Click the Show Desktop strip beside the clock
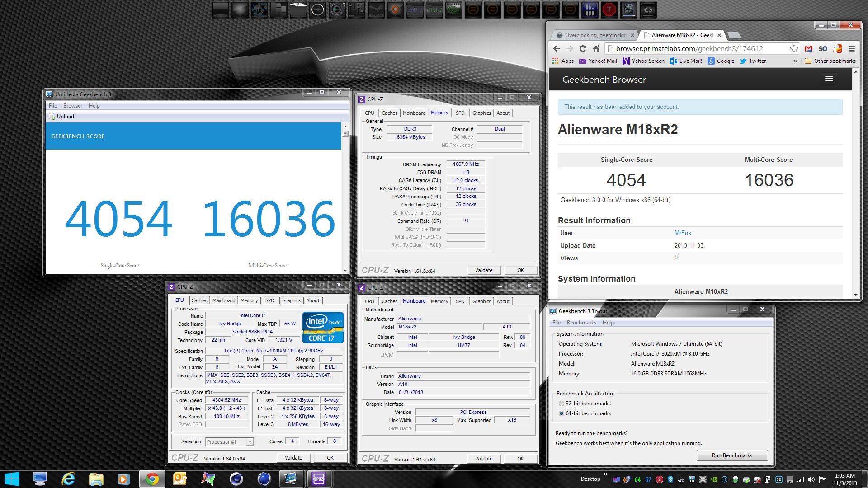 864,479
